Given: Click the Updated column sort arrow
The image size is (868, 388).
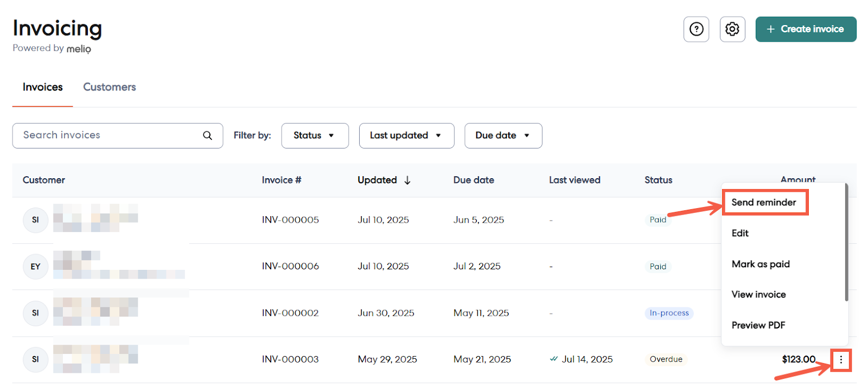Looking at the screenshot, I should tap(407, 180).
